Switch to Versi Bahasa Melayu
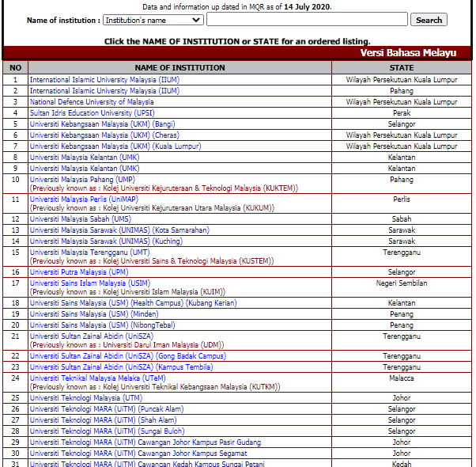The height and width of the screenshot is (467, 476). 408,52
